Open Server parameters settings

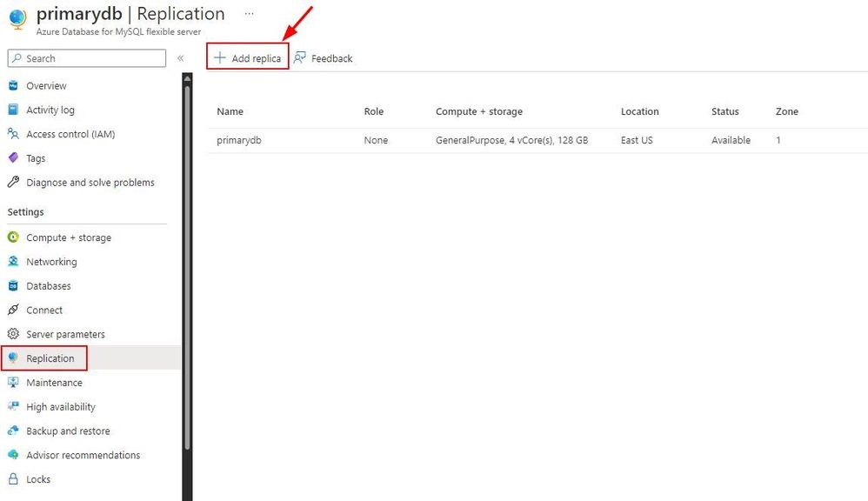click(x=65, y=334)
